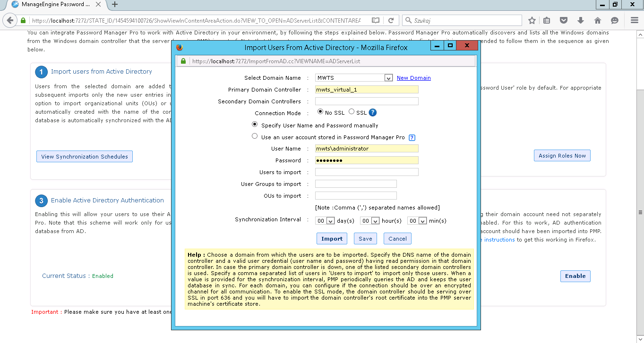Open Firefox hamburger menu

tap(634, 21)
